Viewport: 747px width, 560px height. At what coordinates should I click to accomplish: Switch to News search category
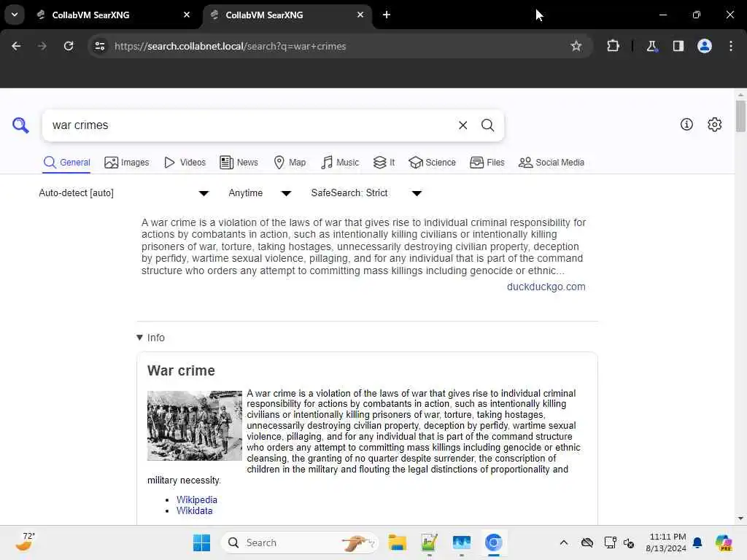239,163
